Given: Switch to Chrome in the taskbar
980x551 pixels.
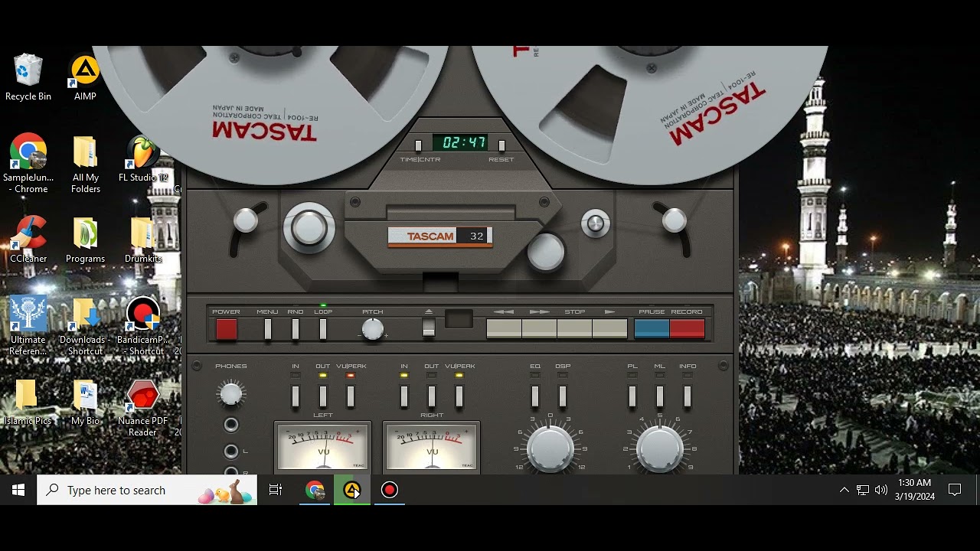Looking at the screenshot, I should coord(315,490).
